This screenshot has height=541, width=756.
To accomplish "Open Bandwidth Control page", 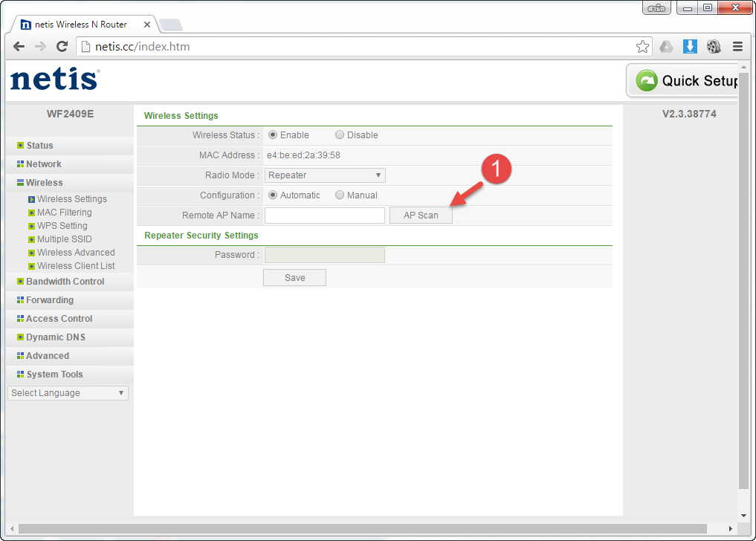I will pyautogui.click(x=65, y=282).
